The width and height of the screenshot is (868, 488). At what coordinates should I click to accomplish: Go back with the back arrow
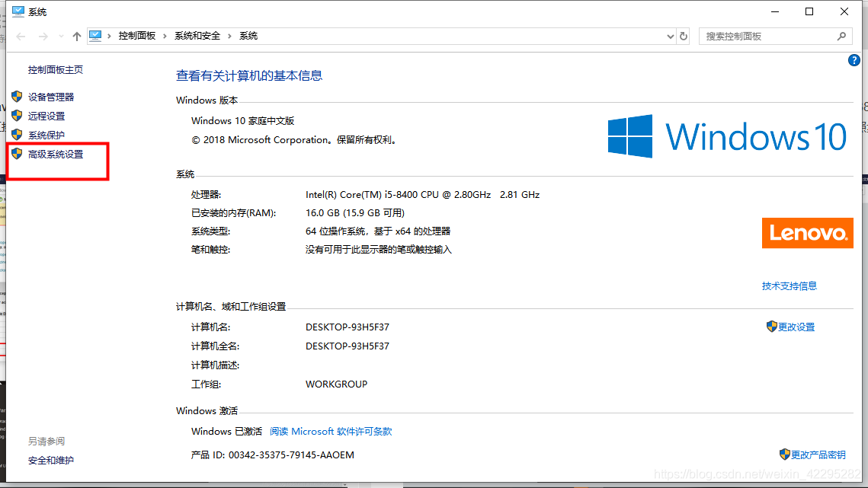(x=21, y=37)
